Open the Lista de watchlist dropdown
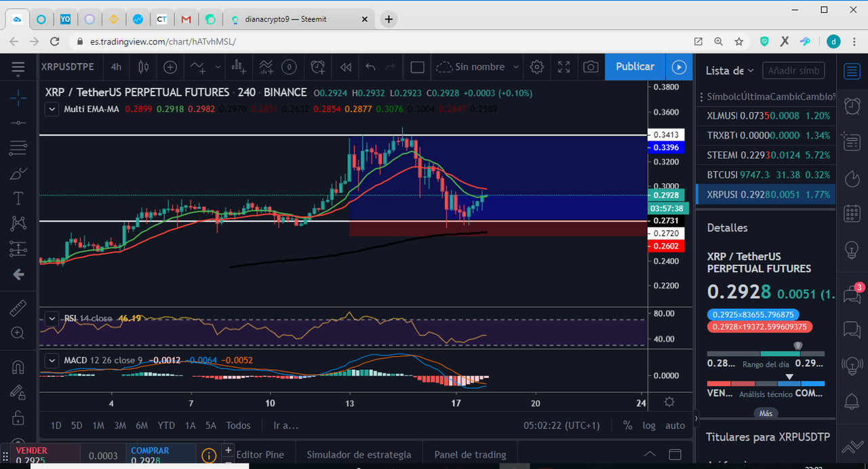The image size is (868, 469). point(730,71)
